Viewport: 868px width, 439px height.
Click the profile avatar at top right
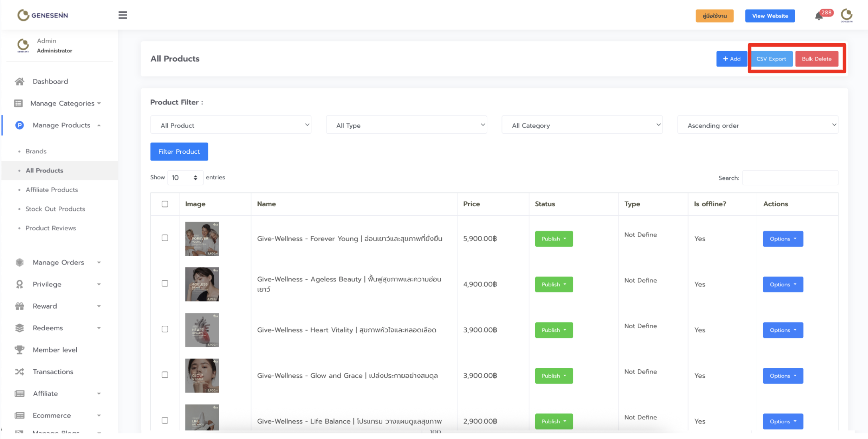[847, 15]
